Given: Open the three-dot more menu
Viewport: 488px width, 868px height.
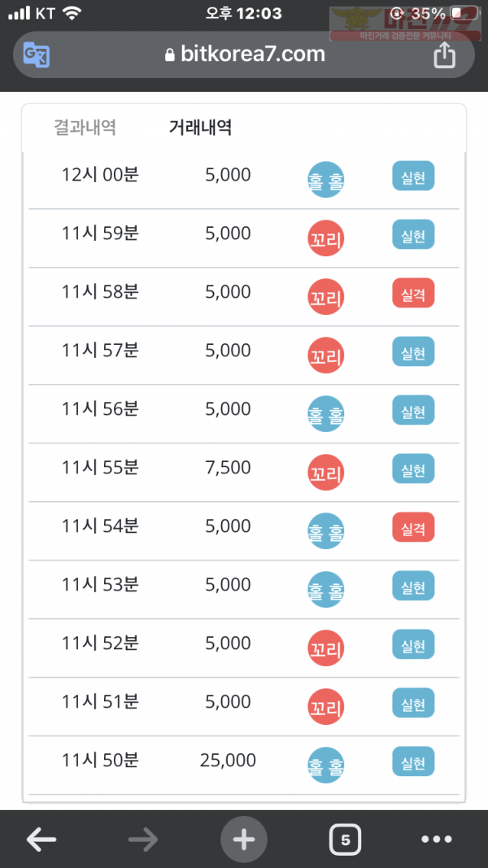Looking at the screenshot, I should coord(437,840).
